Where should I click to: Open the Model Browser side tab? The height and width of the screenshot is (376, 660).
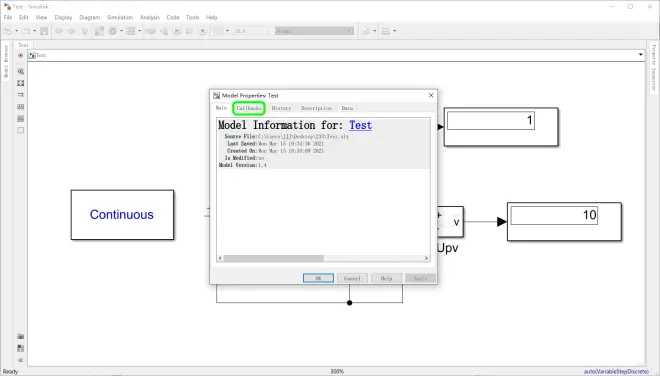6,61
